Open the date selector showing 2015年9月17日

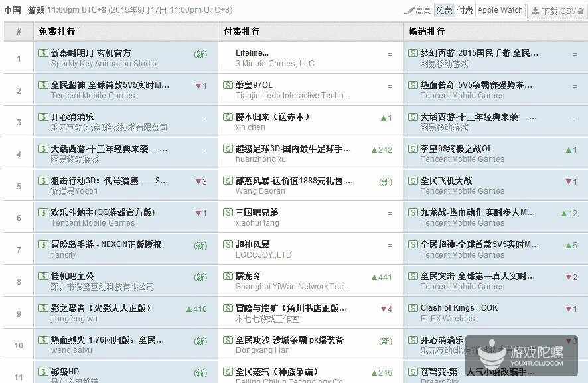coord(170,10)
